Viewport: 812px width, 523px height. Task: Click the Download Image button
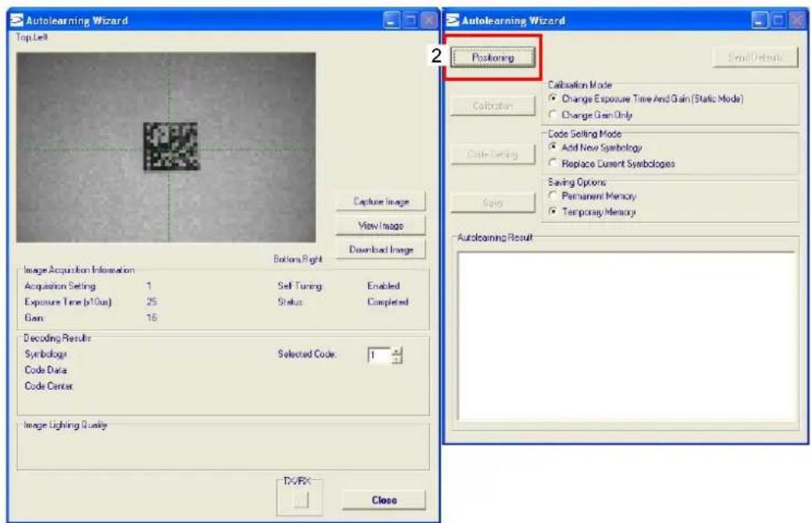(x=380, y=249)
